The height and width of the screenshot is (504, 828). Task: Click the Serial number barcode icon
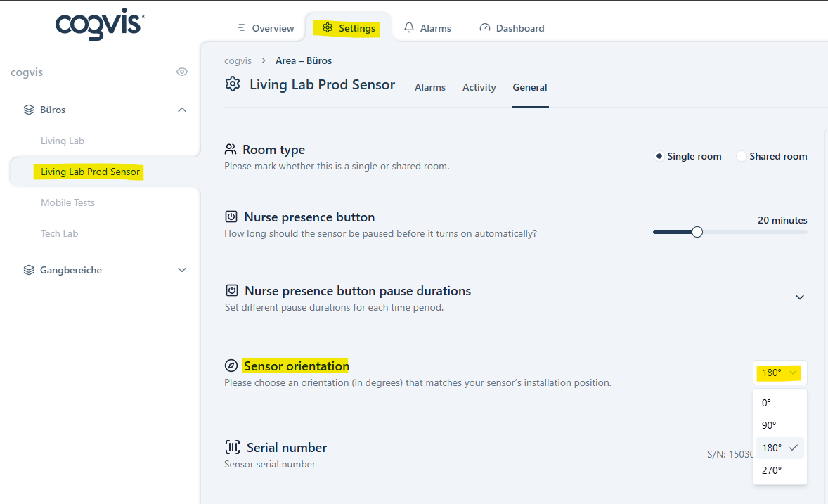point(232,447)
